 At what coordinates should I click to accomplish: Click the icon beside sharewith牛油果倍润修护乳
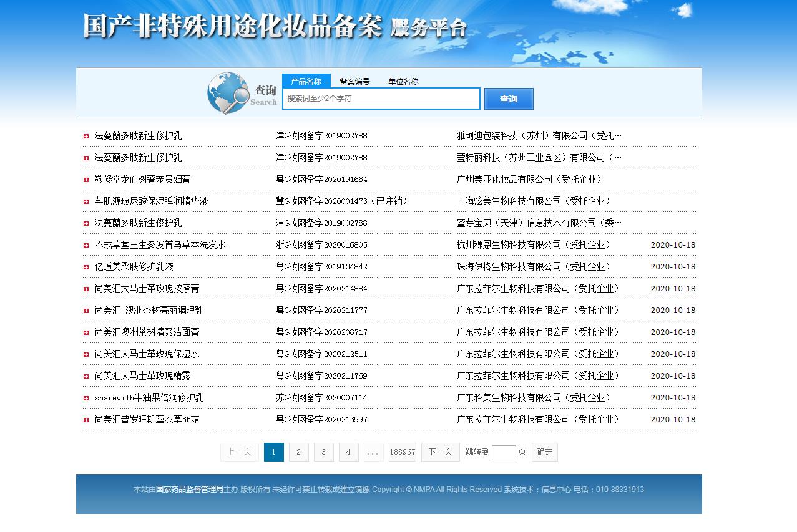coord(86,397)
